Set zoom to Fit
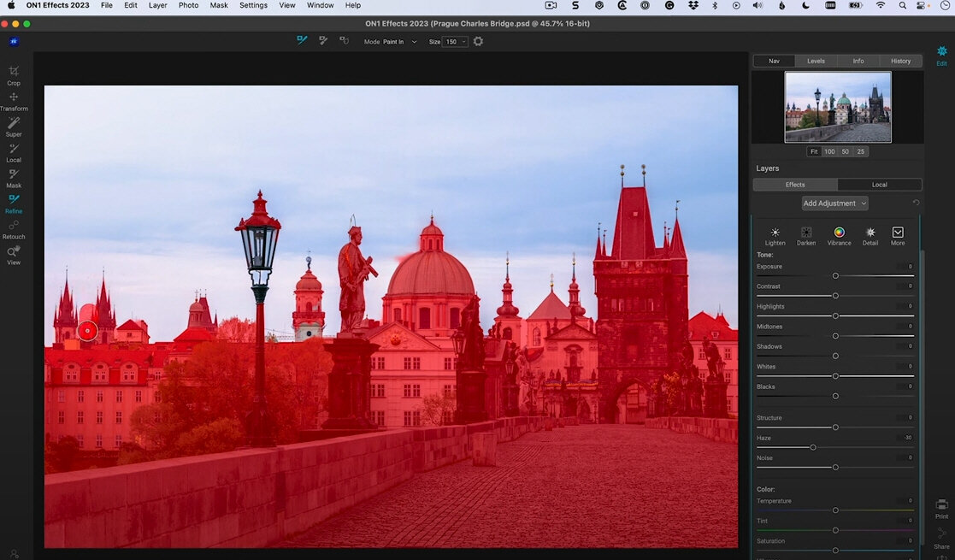The width and height of the screenshot is (955, 560). tap(814, 151)
